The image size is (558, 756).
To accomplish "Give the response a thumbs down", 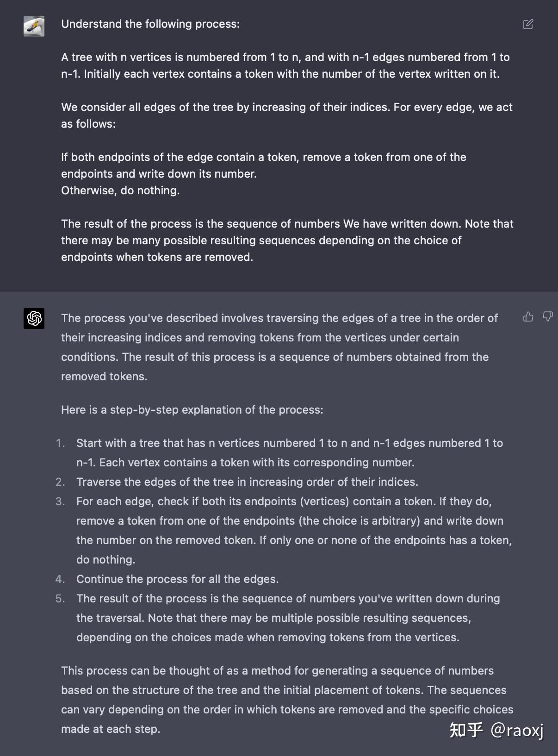I will click(x=547, y=316).
